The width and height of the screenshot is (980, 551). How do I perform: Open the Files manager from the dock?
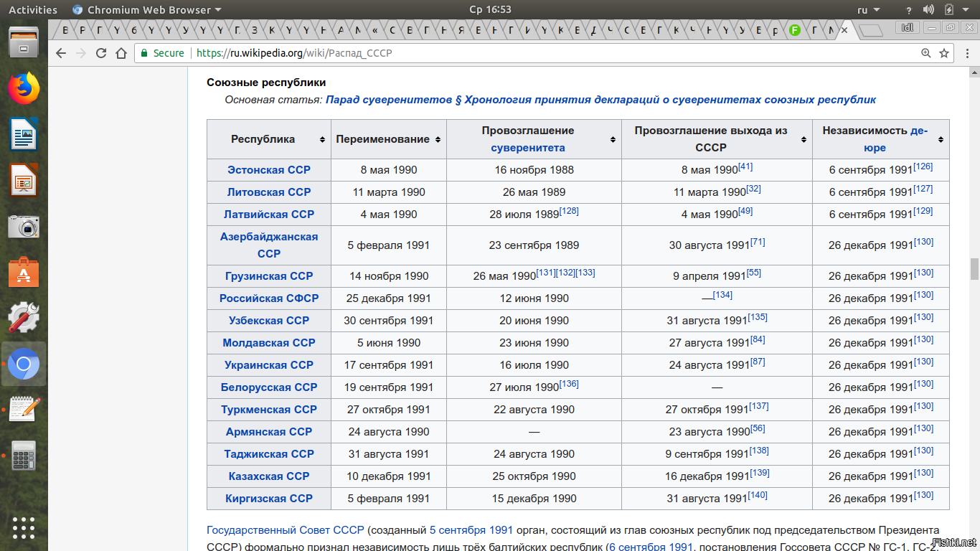[24, 43]
